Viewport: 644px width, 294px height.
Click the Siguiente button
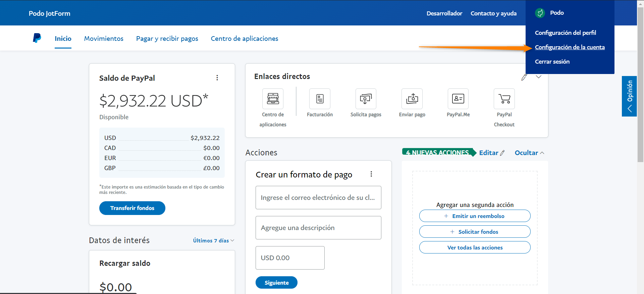pos(276,283)
